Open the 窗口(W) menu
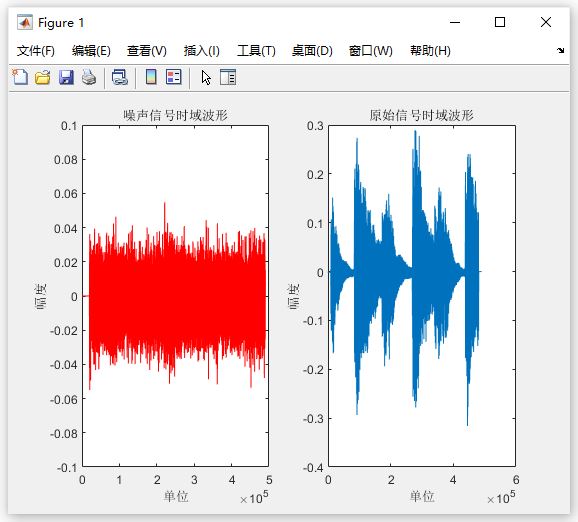This screenshot has width=578, height=522. [x=371, y=51]
